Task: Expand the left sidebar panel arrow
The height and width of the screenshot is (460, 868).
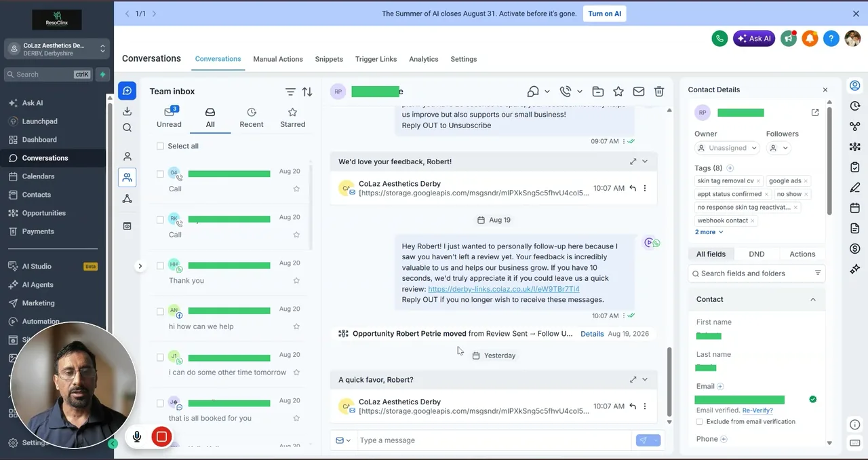Action: coord(140,266)
